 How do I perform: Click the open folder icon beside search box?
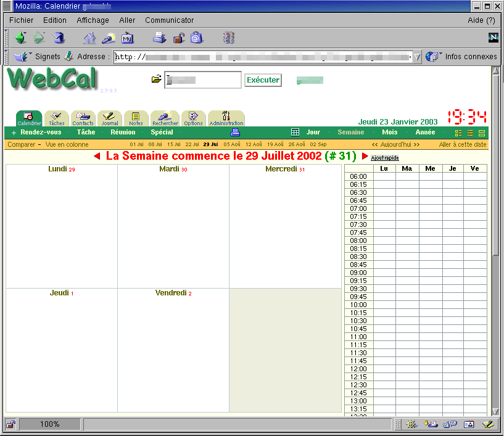coord(157,79)
